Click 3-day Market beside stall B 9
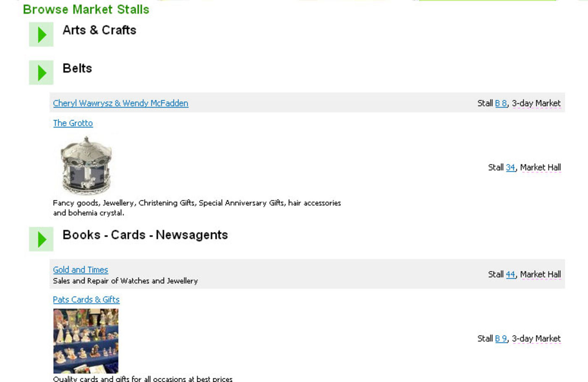Viewport: 588px width, 382px height. click(x=536, y=339)
